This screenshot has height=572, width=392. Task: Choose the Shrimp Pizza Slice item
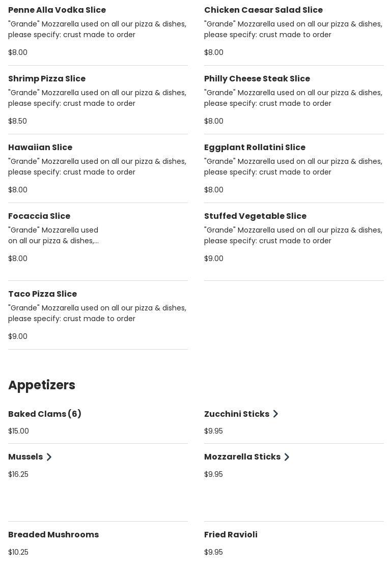(47, 79)
